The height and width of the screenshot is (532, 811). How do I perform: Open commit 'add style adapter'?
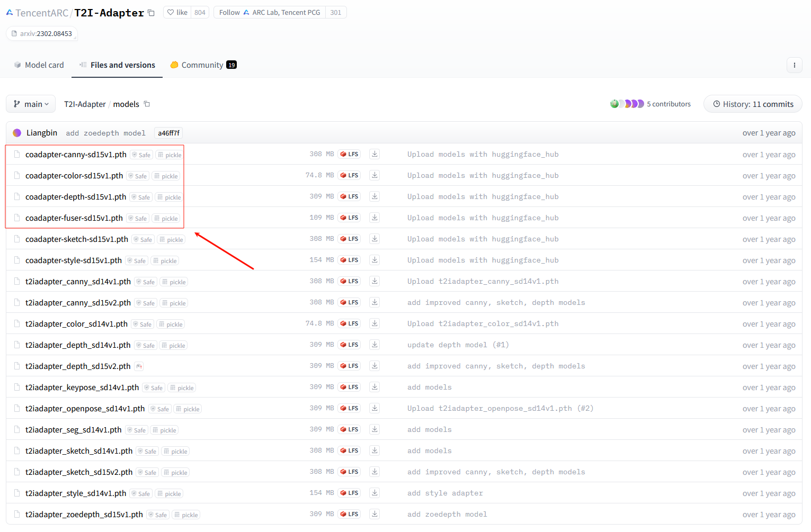tap(445, 493)
